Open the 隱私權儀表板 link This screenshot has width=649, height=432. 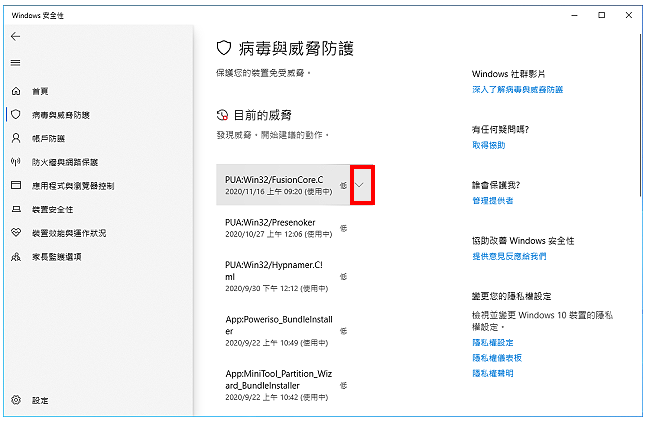497,358
